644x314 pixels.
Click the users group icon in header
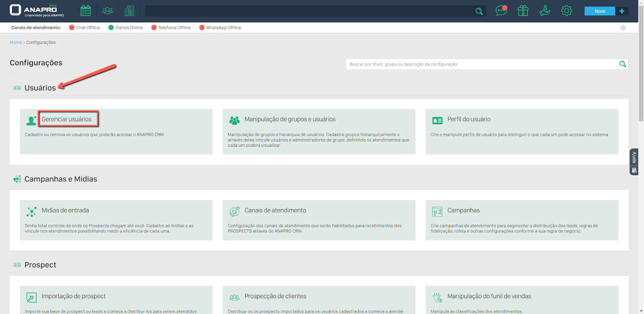coord(107,11)
